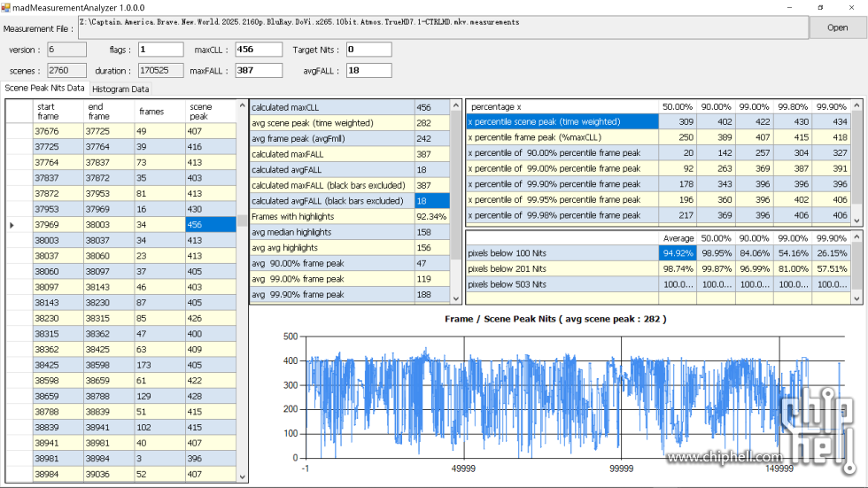Click the madMeasurementAnalyzer app icon in title bar
Image resolution: width=868 pixels, height=488 pixels.
[7, 7]
